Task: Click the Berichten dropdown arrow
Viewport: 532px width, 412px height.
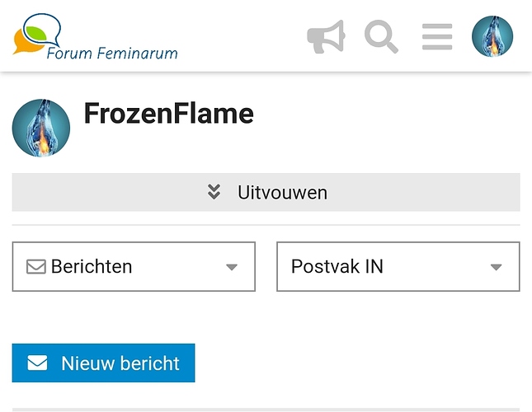Action: coord(232,267)
